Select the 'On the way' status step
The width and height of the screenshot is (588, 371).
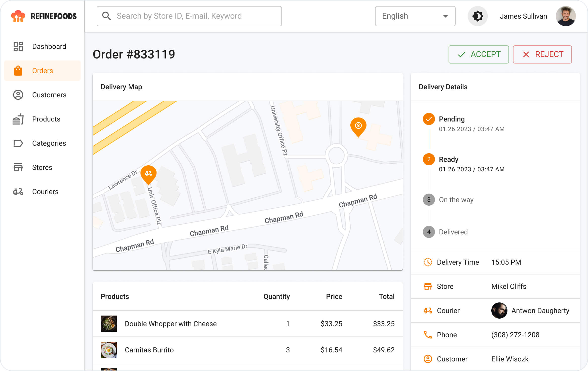[428, 200]
